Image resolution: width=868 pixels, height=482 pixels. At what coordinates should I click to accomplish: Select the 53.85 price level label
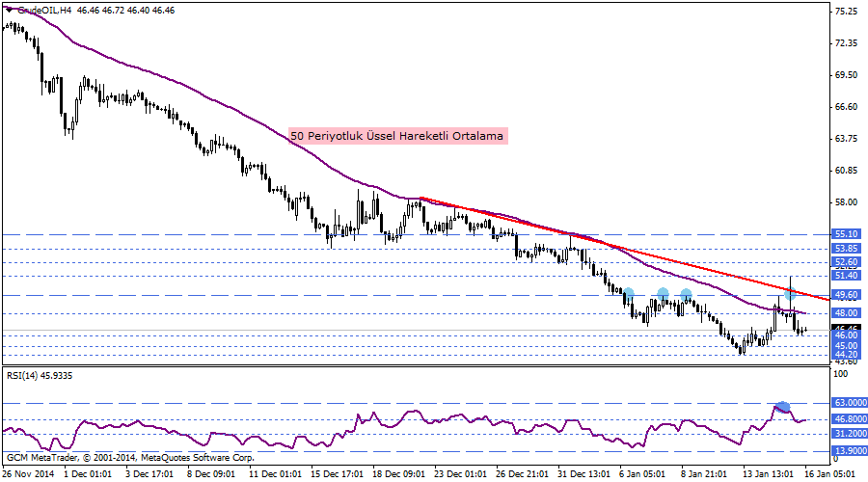pos(846,248)
